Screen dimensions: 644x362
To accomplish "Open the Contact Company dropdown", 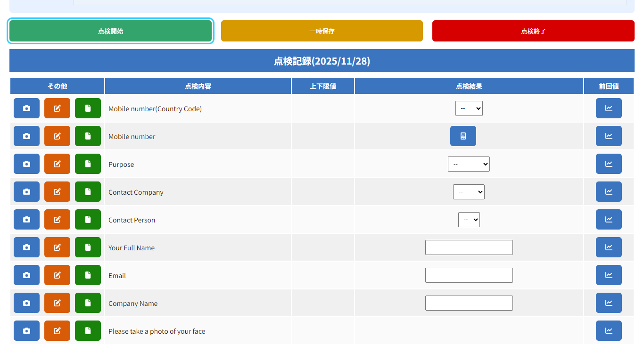I will [469, 192].
